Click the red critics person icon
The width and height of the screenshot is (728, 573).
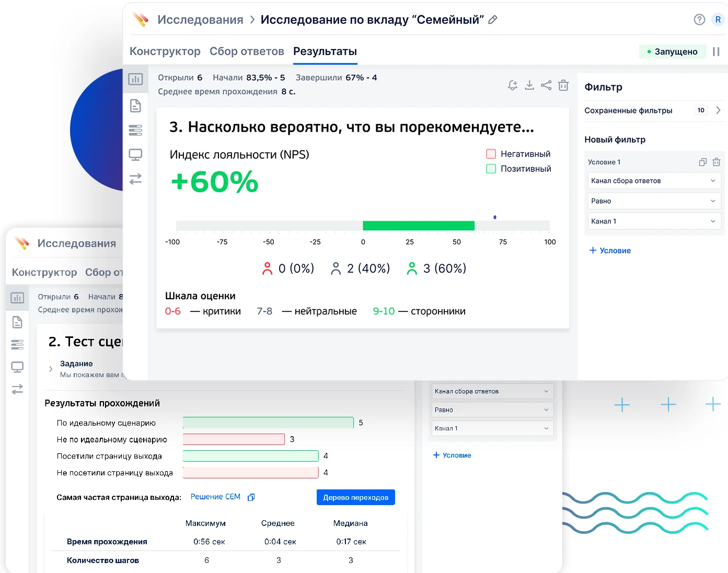click(x=267, y=268)
